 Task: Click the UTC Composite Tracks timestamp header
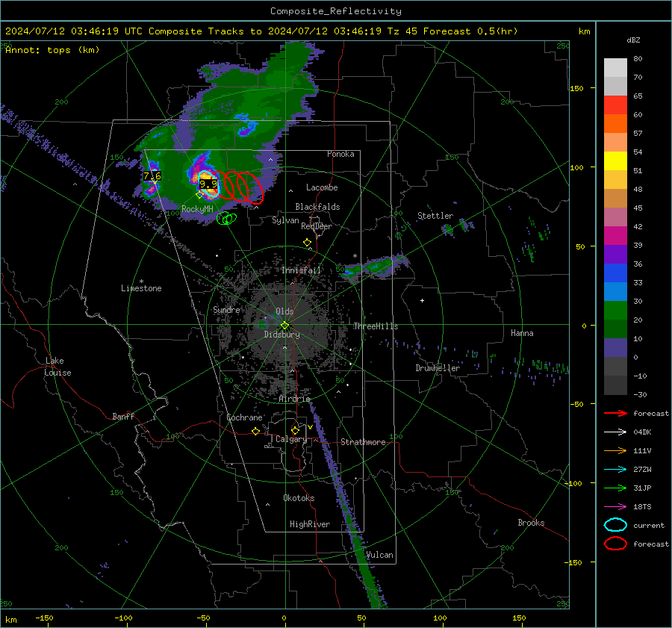tap(261, 31)
